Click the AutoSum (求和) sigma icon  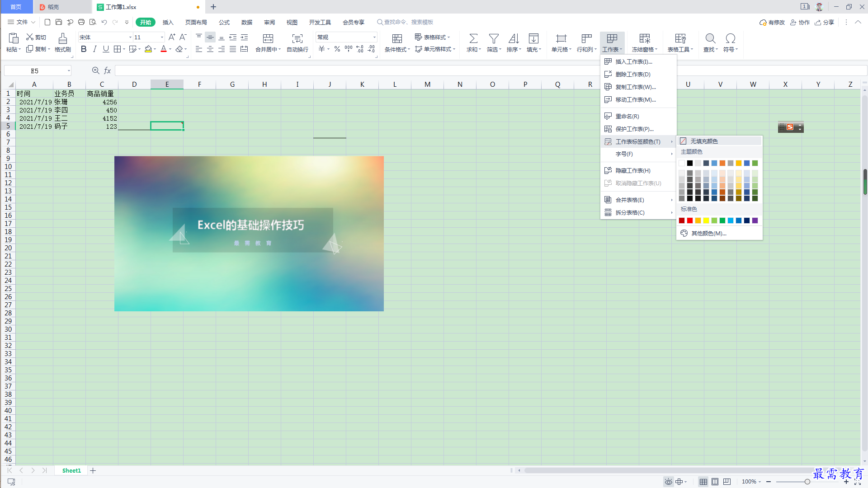pos(473,38)
